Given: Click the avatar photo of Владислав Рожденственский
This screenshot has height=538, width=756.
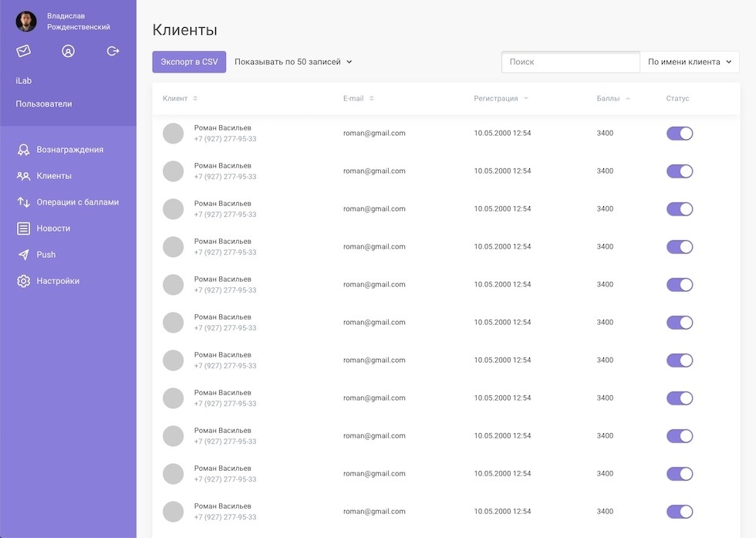Looking at the screenshot, I should pyautogui.click(x=26, y=22).
